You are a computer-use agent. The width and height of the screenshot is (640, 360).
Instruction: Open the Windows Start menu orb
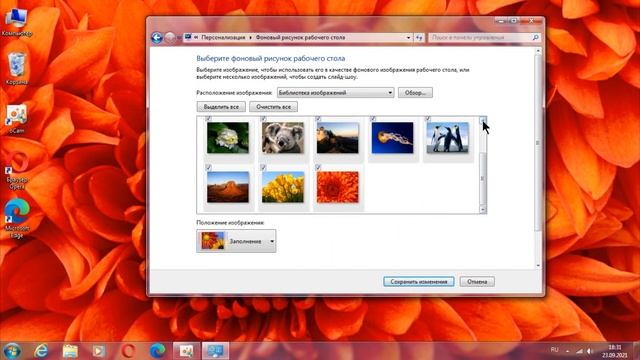tap(11, 351)
